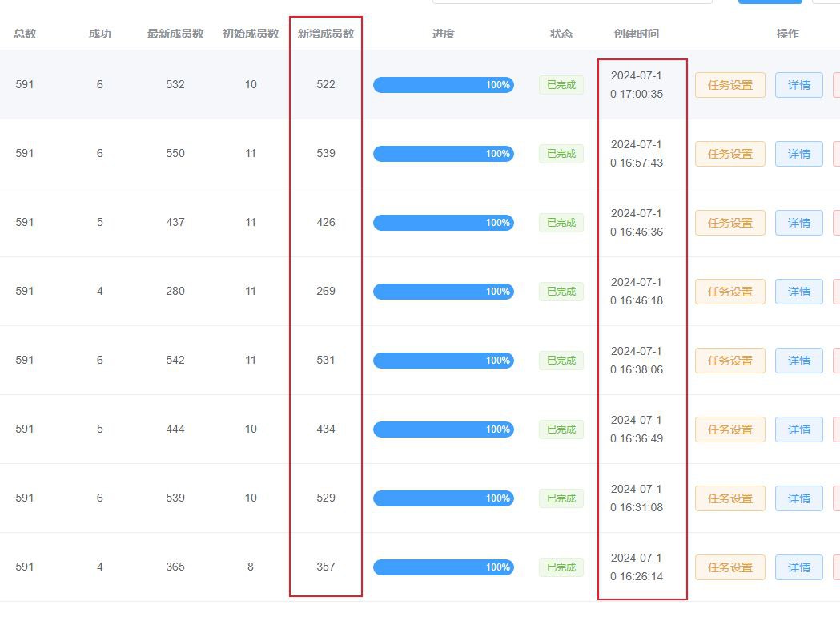Click 任务设置 in the 16:57:43 row
The width and height of the screenshot is (840, 617).
pyautogui.click(x=729, y=154)
